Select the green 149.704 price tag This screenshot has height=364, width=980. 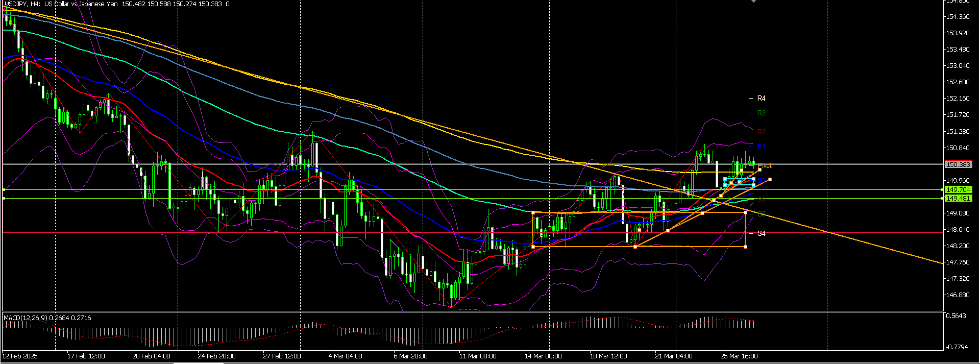click(x=958, y=189)
